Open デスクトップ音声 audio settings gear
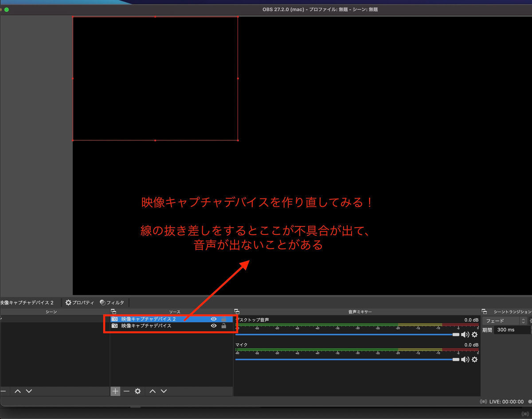 (474, 334)
